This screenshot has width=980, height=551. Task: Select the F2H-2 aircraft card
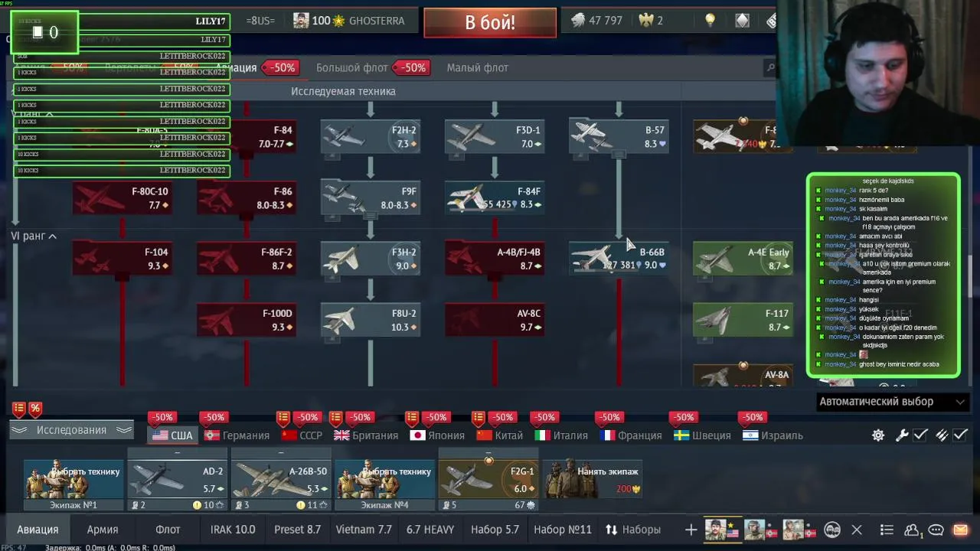point(371,136)
